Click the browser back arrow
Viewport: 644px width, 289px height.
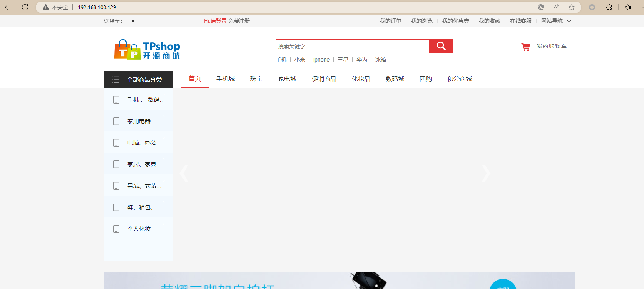click(x=8, y=7)
